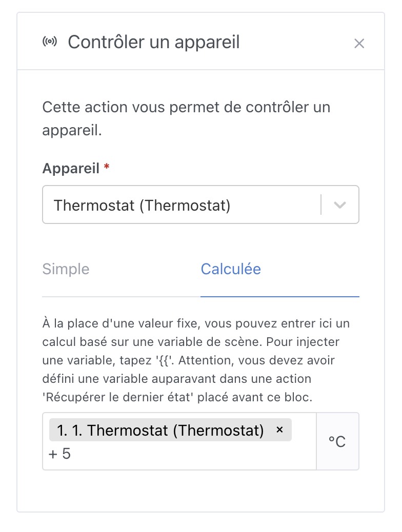Remove the '1. 1. Thermostat (Thermostat)' variable
Screen dimensions: 402x532
click(280, 430)
